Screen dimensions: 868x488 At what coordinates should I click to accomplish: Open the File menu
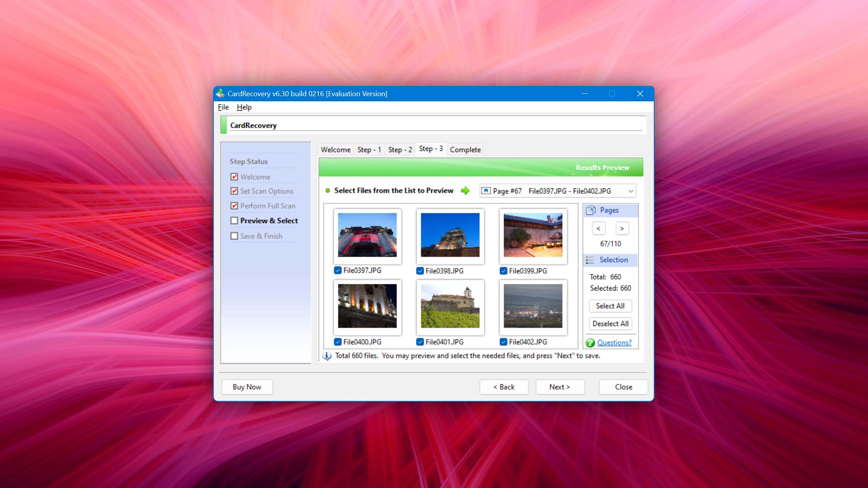click(x=223, y=107)
